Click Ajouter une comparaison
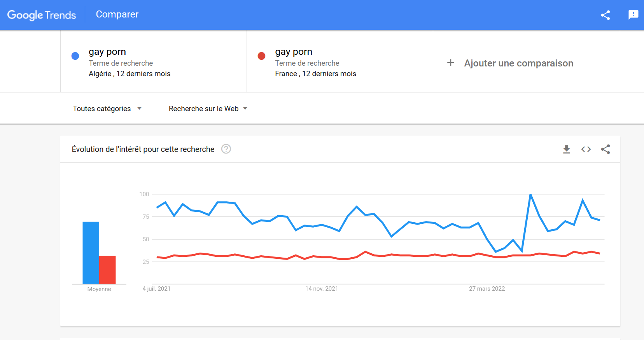The width and height of the screenshot is (644, 340). [518, 63]
